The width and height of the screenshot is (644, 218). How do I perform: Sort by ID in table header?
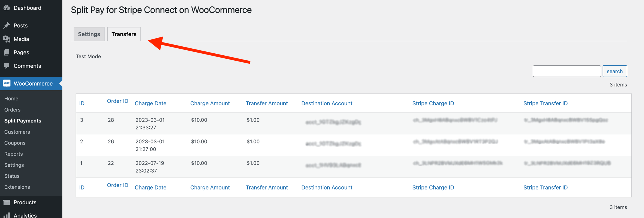[x=82, y=103]
